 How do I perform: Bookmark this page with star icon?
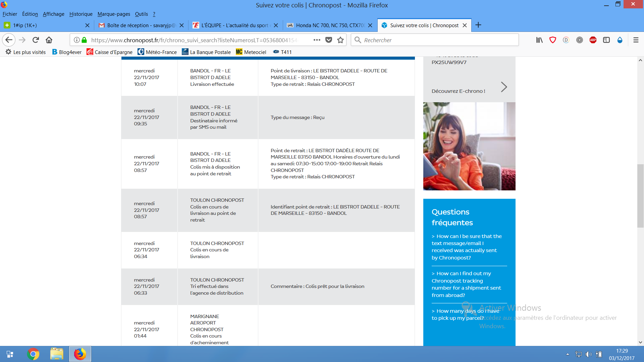[340, 40]
